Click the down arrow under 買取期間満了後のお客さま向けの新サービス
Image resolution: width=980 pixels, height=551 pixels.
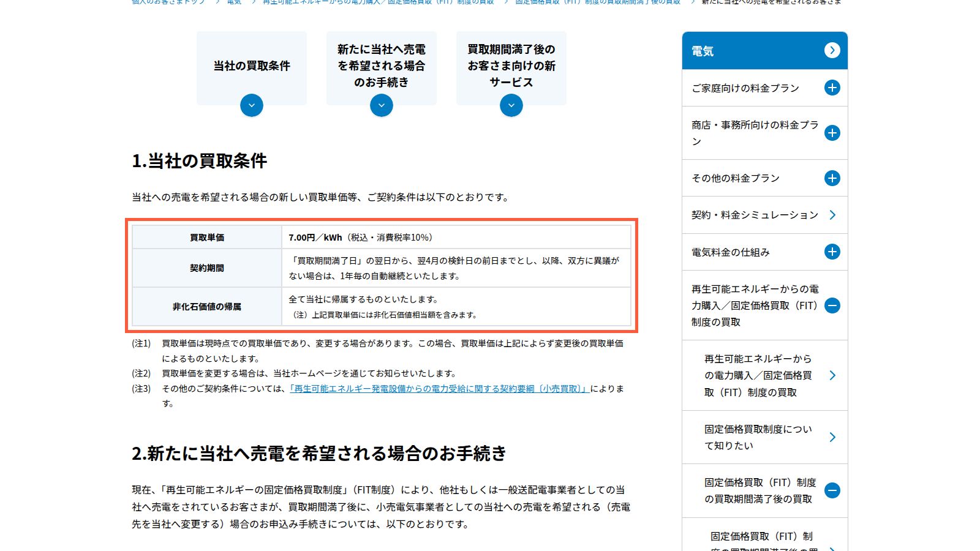tap(511, 105)
